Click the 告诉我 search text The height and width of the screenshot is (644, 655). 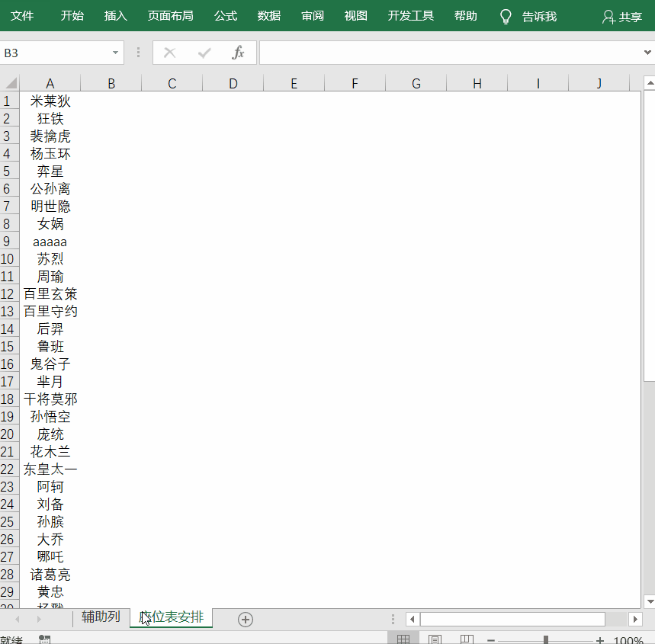[539, 17]
